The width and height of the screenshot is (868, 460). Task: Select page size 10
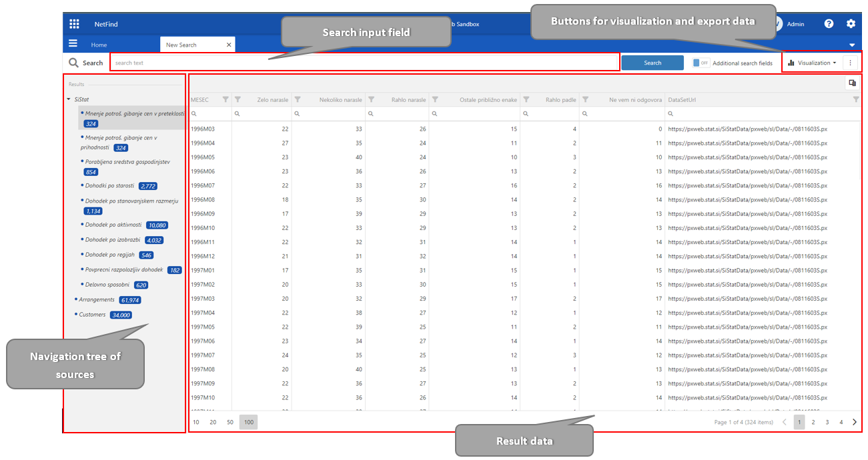click(x=196, y=422)
